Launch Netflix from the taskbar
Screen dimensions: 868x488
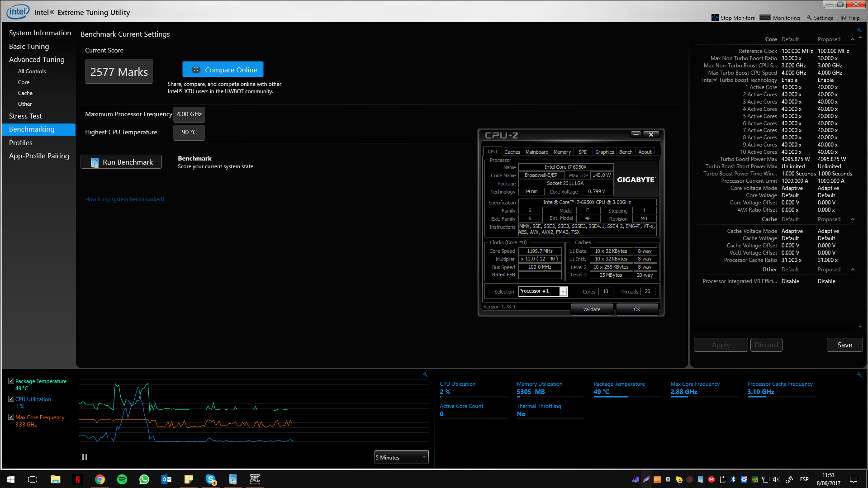[78, 479]
